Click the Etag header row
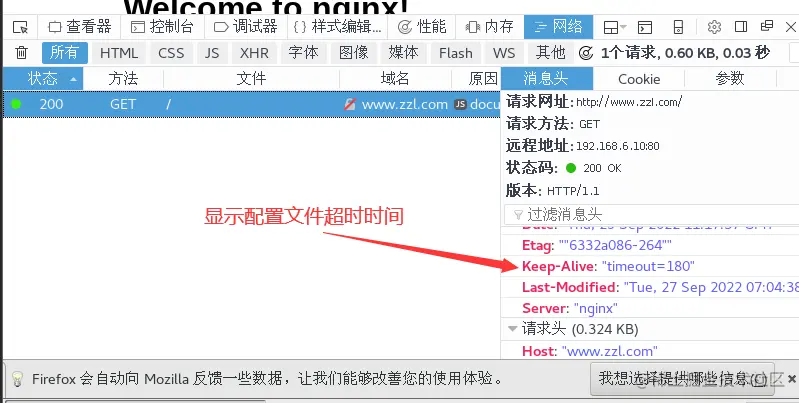The width and height of the screenshot is (799, 403). [650, 246]
